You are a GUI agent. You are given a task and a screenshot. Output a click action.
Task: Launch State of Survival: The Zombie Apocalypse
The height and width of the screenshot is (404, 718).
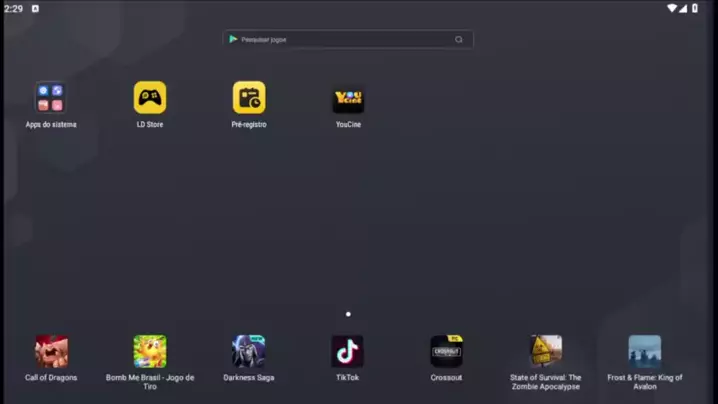545,352
